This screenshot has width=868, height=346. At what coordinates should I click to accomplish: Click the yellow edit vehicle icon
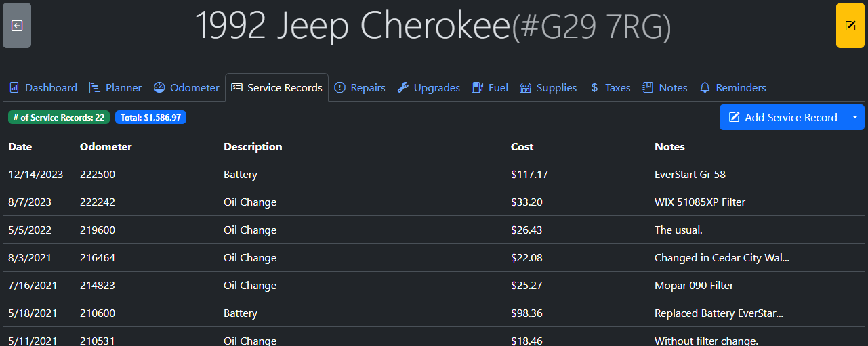[850, 26]
